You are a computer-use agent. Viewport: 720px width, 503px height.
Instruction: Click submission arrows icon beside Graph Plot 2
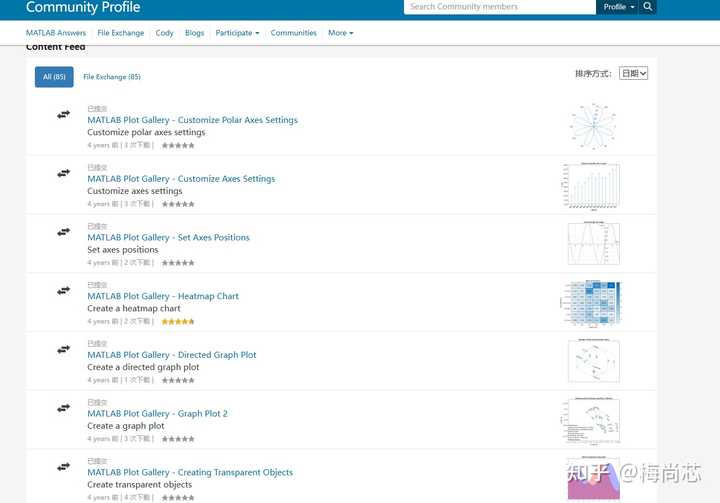[63, 408]
